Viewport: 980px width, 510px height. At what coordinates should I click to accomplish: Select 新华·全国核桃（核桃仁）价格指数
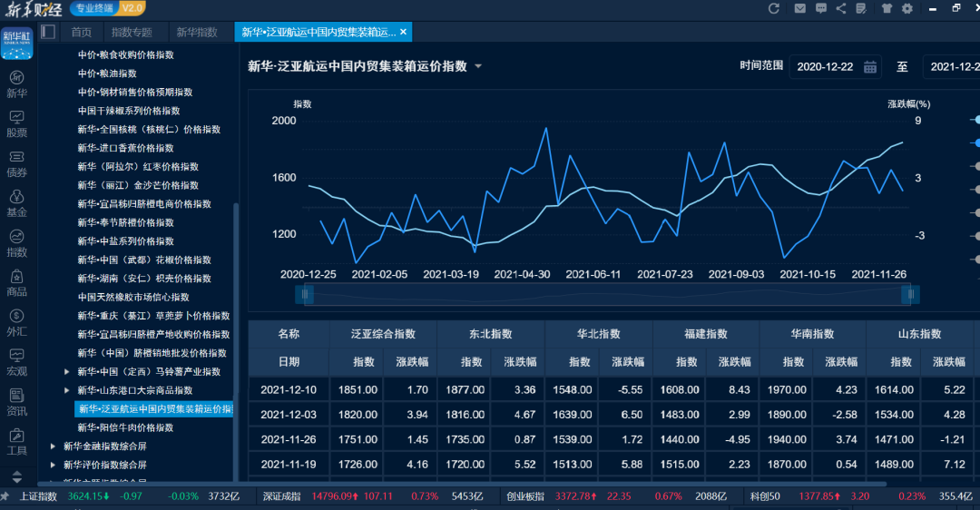(149, 130)
